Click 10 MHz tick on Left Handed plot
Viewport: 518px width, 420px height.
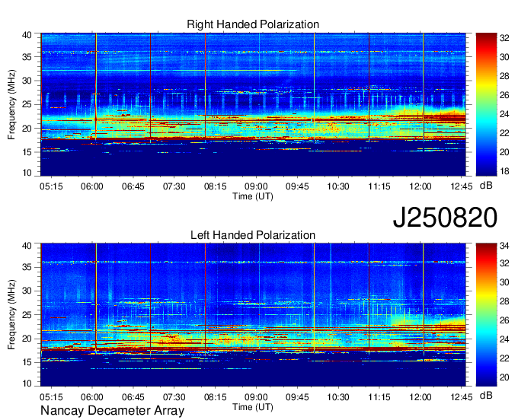(x=27, y=383)
